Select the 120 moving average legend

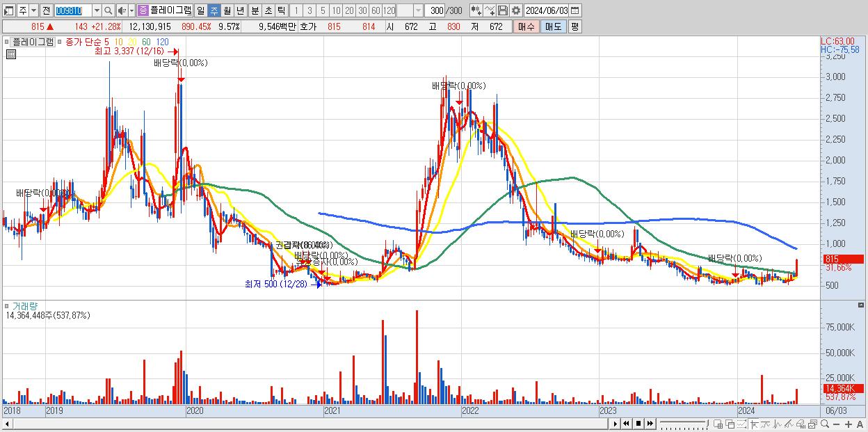click(163, 42)
